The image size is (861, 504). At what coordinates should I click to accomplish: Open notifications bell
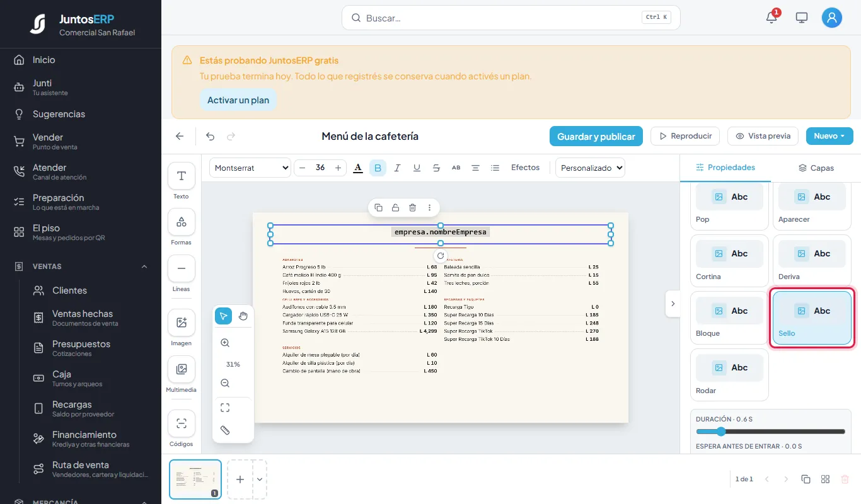pyautogui.click(x=771, y=18)
